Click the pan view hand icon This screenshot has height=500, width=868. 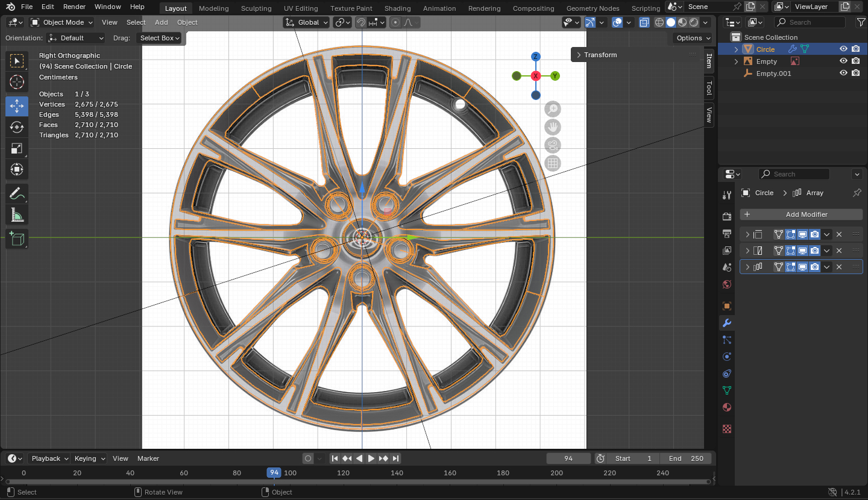(552, 127)
